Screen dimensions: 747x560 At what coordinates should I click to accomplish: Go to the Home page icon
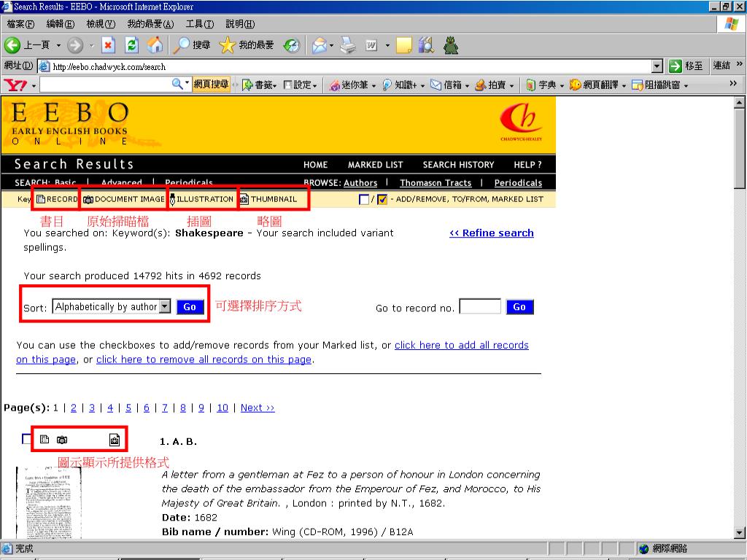coord(155,45)
